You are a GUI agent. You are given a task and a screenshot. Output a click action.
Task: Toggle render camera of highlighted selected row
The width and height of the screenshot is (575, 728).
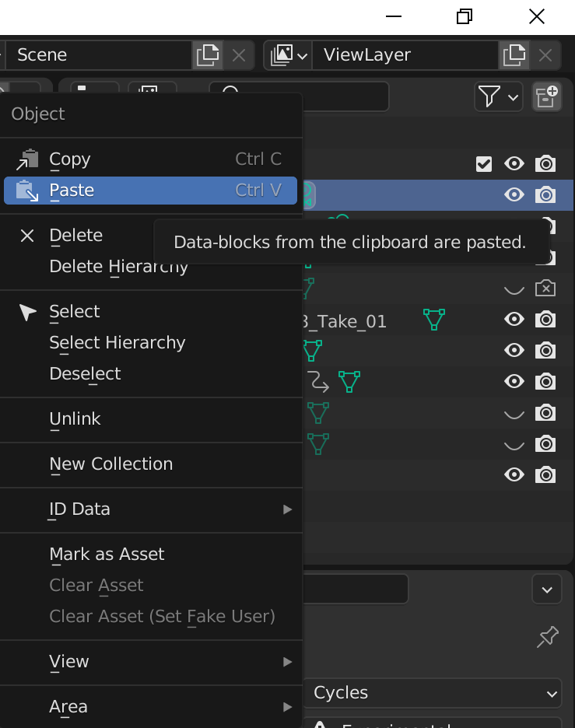pos(545,195)
